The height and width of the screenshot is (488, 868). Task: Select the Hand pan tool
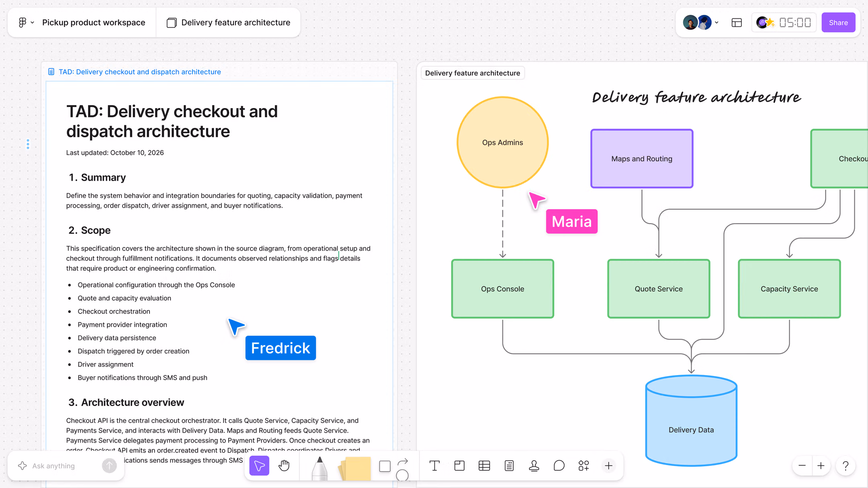pos(284,466)
